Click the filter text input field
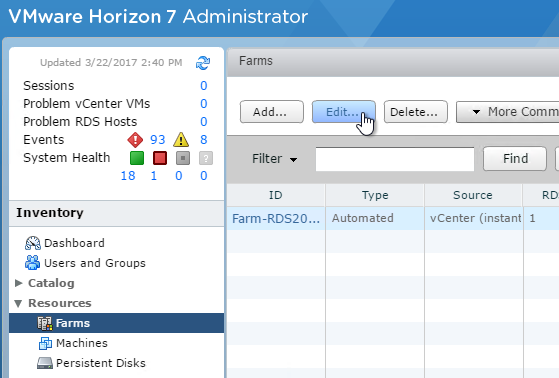Screen dimensions: 559x378 395,159
